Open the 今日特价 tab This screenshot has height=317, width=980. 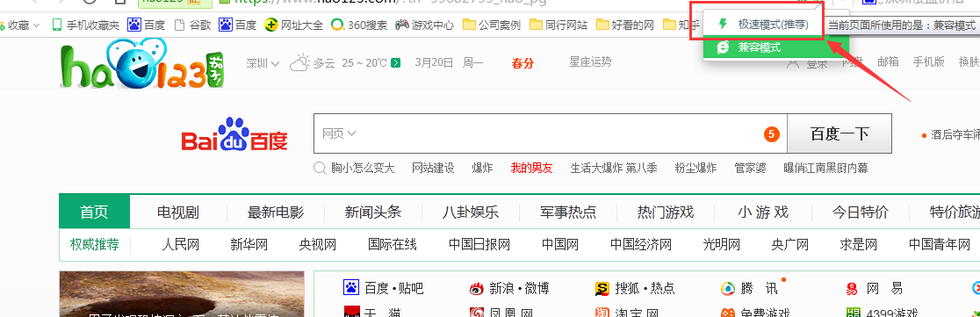860,212
